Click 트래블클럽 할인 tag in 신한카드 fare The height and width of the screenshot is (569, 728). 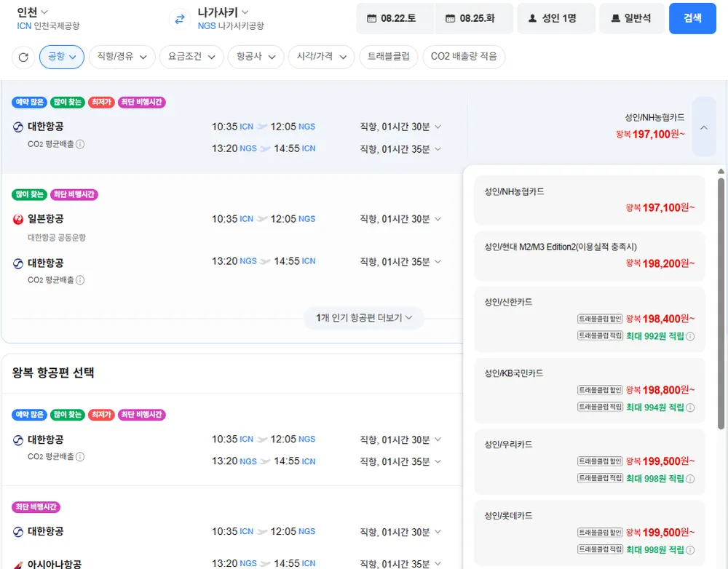600,319
